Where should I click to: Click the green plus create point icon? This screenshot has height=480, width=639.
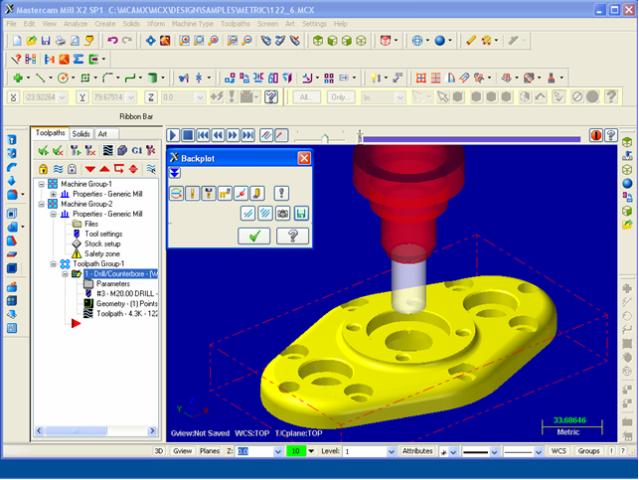(18, 77)
